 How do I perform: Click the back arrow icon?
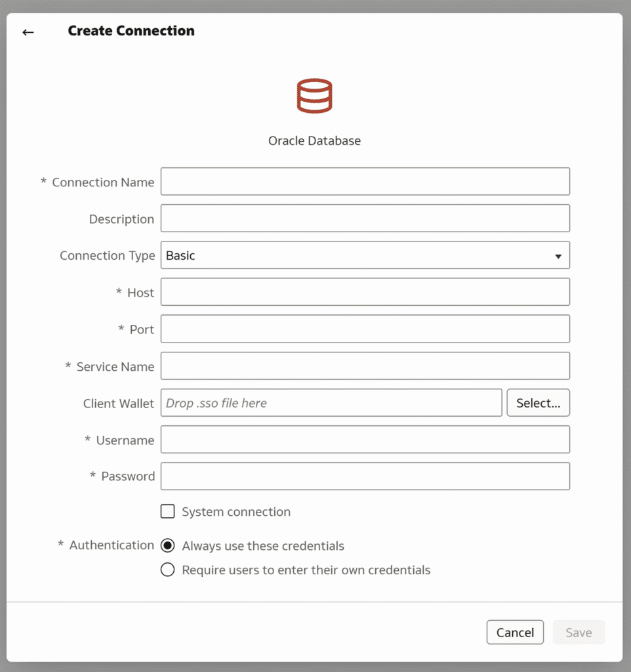[28, 32]
